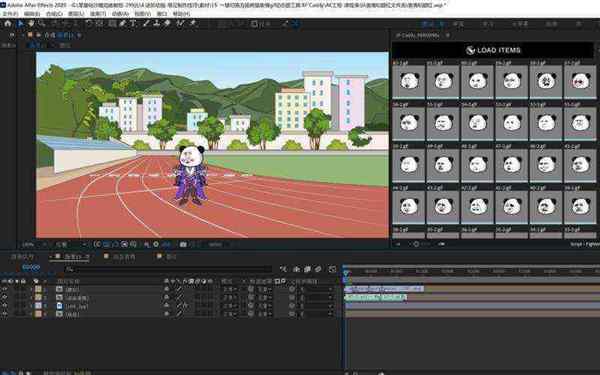Open the 编辑(E) menu
The image size is (600, 375).
(32, 13)
